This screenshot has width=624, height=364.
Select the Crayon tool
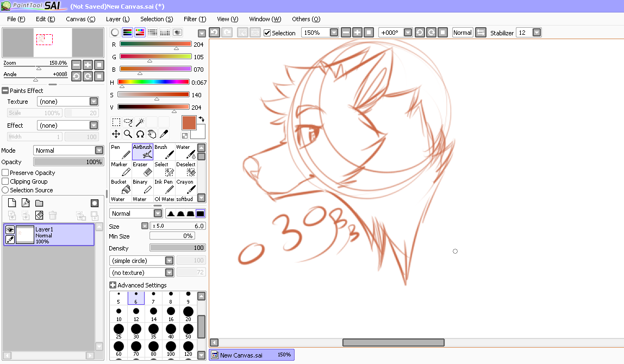(x=186, y=187)
